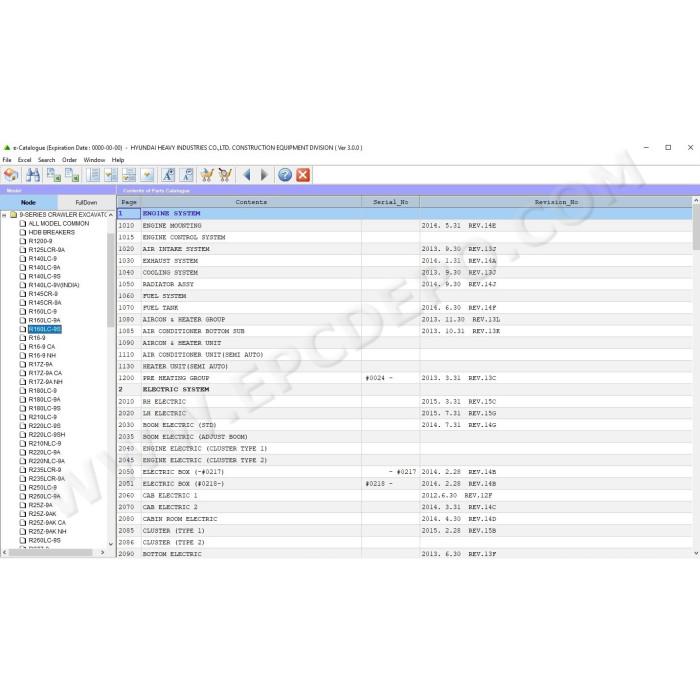Open the Order menu
This screenshot has height=700, width=700.
69,160
